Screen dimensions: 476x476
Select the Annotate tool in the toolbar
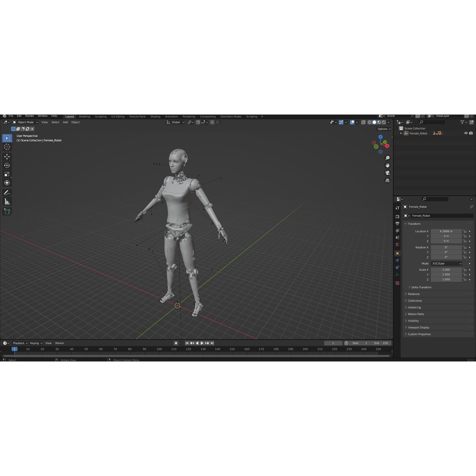(7, 193)
